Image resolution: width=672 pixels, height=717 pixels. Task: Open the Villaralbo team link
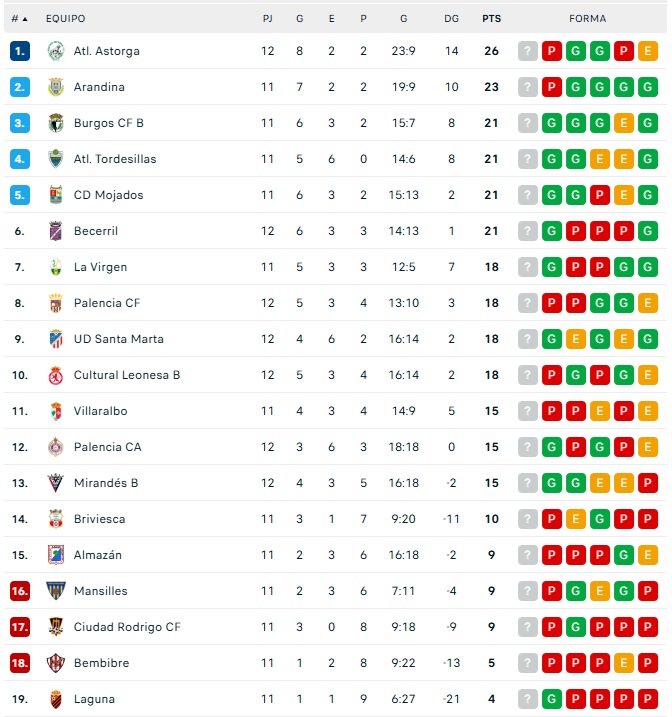[100, 411]
